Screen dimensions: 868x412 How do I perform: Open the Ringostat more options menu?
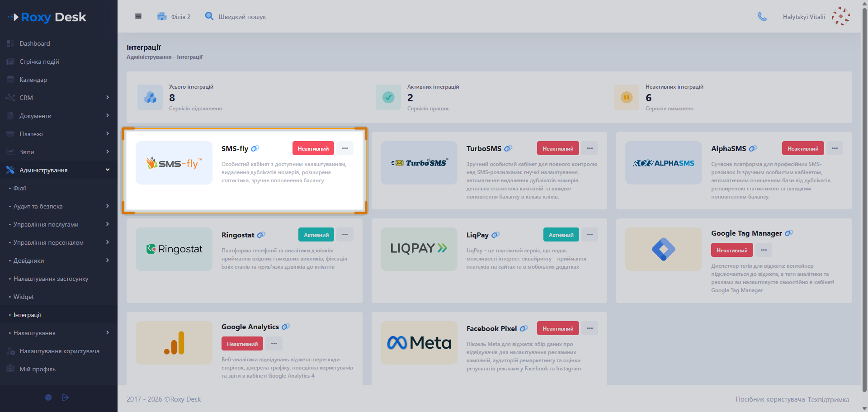point(345,235)
